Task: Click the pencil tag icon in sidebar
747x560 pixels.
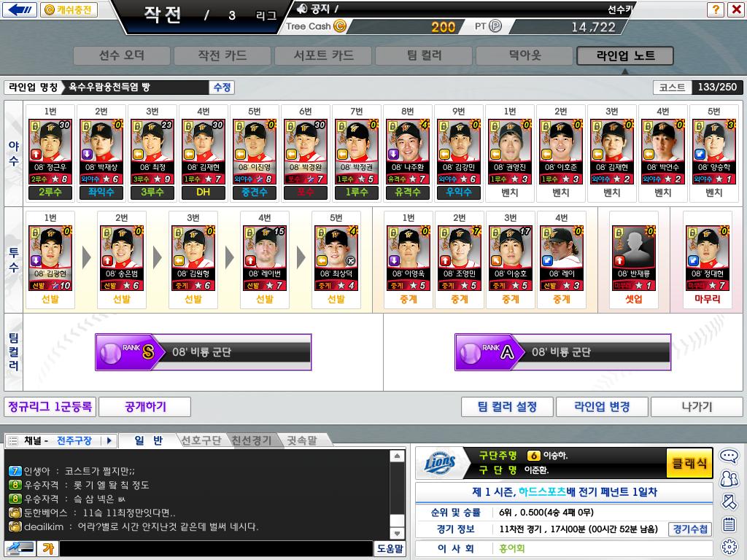Action: [x=729, y=502]
